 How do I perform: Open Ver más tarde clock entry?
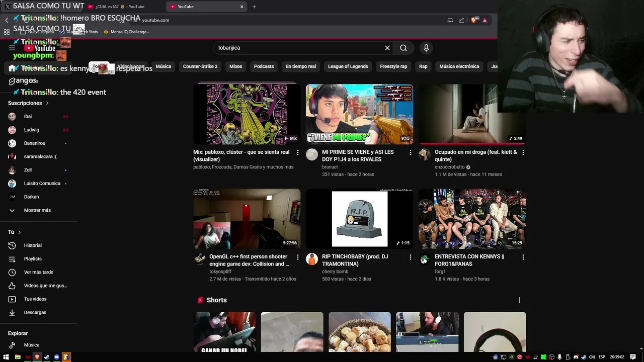coord(39,272)
